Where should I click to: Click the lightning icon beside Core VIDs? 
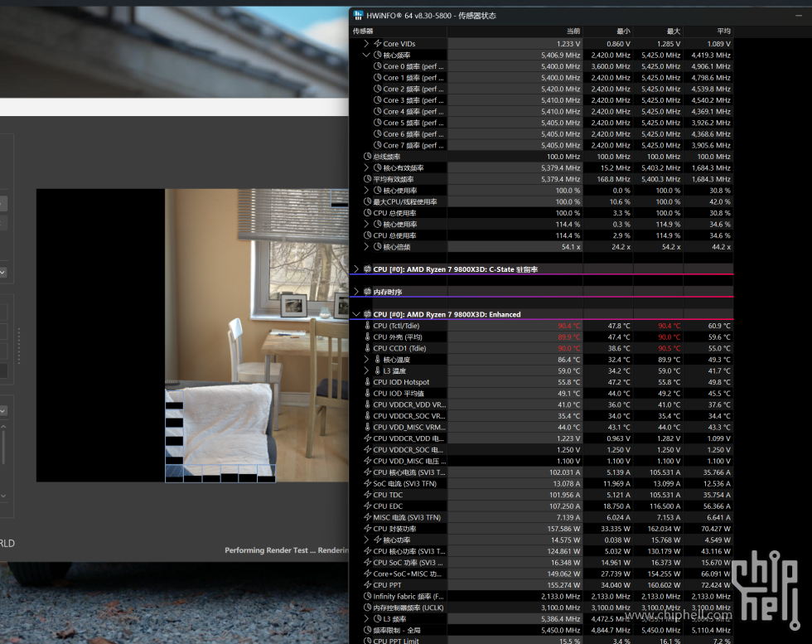[x=378, y=44]
